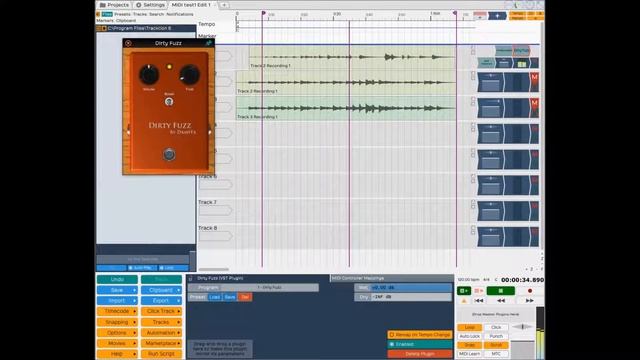Click the red record button
The width and height of the screenshot is (640, 360).
[530, 291]
